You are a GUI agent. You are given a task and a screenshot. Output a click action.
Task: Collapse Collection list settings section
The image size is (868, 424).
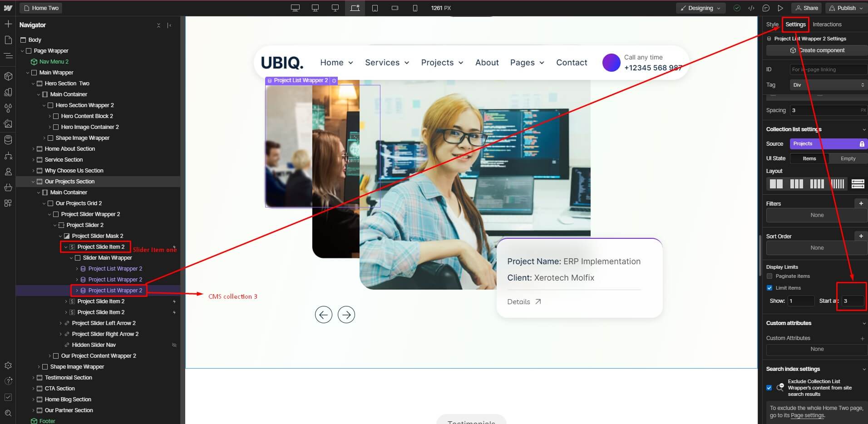pyautogui.click(x=863, y=129)
